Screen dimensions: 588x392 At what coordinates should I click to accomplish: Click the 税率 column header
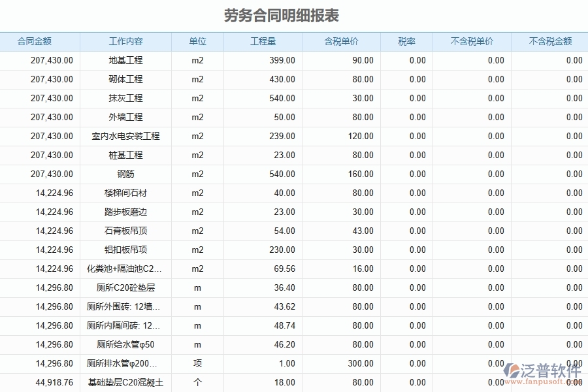point(406,41)
